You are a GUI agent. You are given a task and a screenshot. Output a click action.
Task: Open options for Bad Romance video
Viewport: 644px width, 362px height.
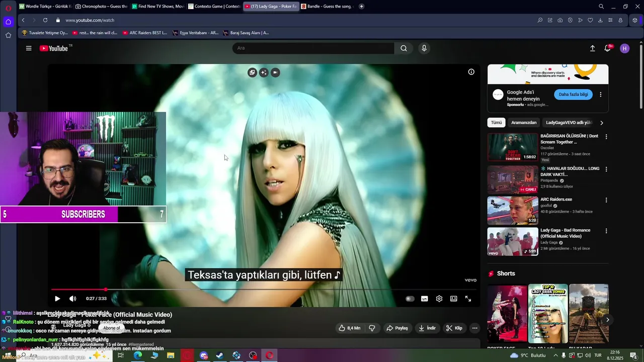point(606,231)
